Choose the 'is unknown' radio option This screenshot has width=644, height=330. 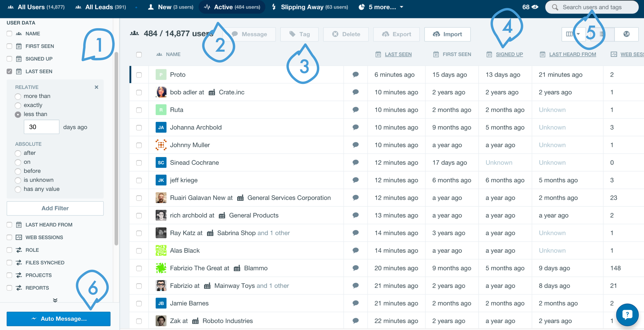[18, 180]
